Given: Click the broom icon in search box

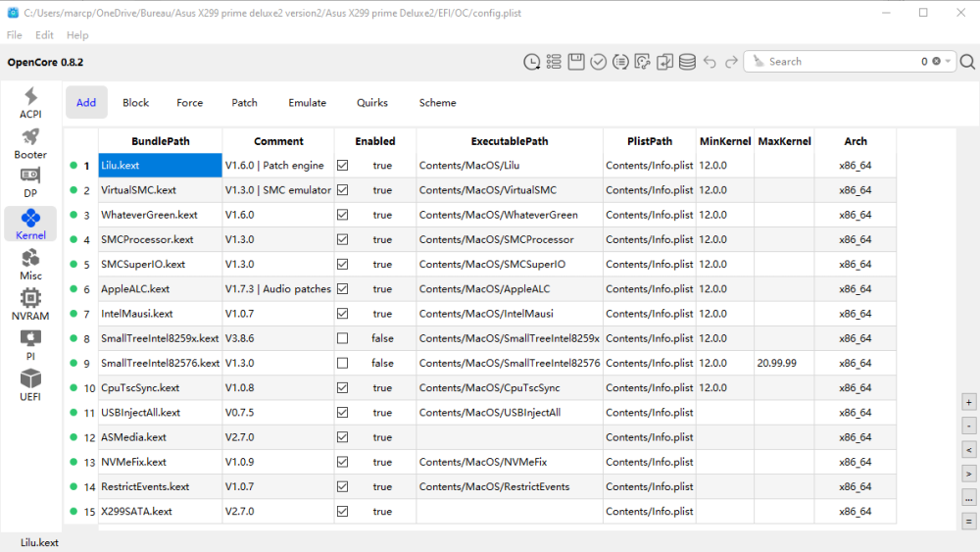Looking at the screenshot, I should click(759, 61).
